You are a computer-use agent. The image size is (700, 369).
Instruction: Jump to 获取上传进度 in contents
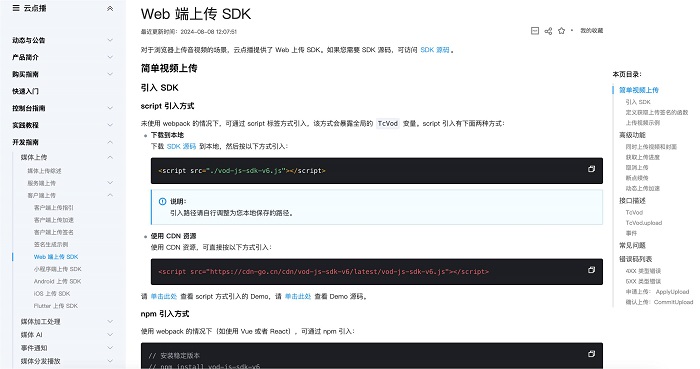tap(642, 157)
